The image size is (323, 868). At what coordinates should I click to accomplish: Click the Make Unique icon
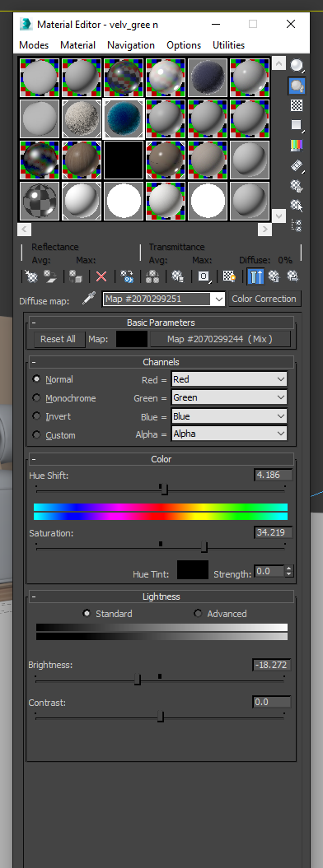tap(152, 276)
